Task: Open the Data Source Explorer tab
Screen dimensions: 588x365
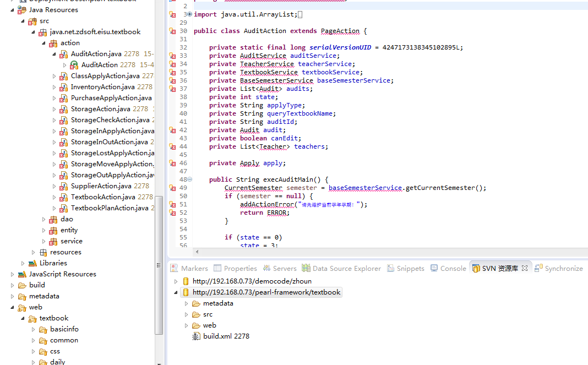Action: 341,269
